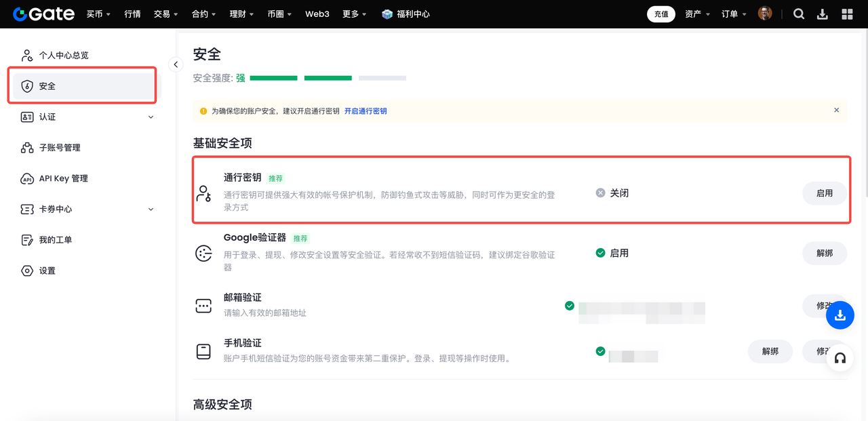The height and width of the screenshot is (421, 868).
Task: Click the 设置 sidebar icon
Action: (27, 270)
